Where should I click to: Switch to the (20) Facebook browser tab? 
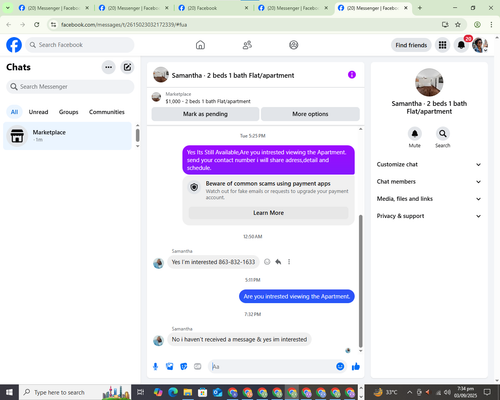tap(213, 8)
